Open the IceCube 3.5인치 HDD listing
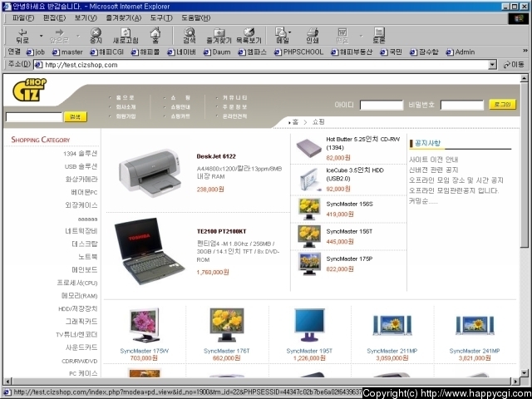The height and width of the screenshot is (399, 532). pos(355,174)
